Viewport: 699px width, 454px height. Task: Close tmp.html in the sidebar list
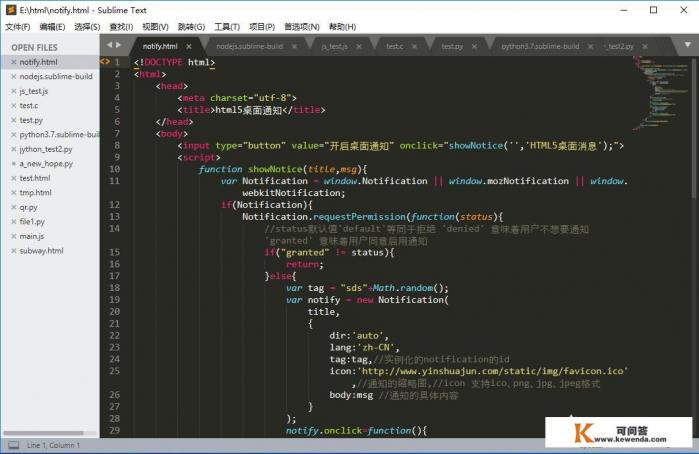(14, 193)
